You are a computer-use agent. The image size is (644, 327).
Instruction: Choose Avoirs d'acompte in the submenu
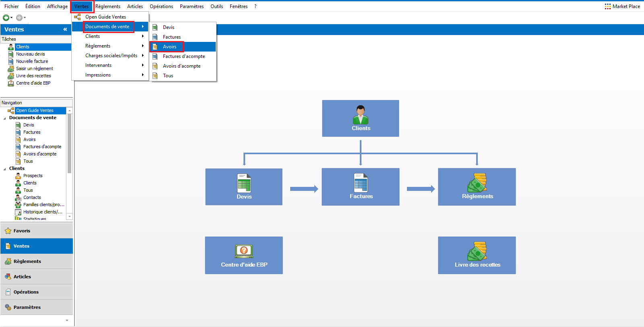183,66
